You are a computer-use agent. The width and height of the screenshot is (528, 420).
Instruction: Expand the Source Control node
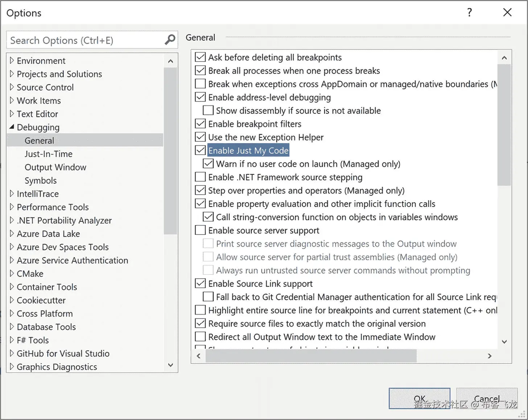click(12, 87)
